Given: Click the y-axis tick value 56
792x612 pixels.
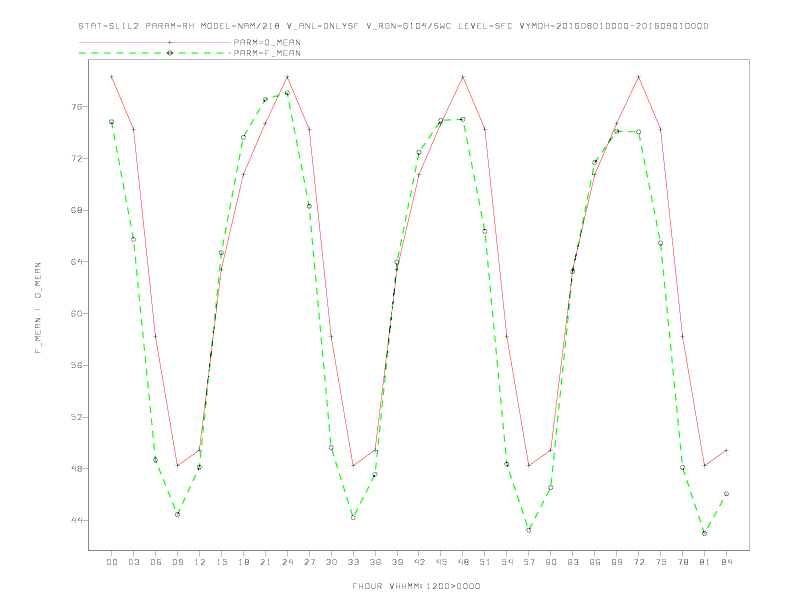Looking at the screenshot, I should click(76, 365).
